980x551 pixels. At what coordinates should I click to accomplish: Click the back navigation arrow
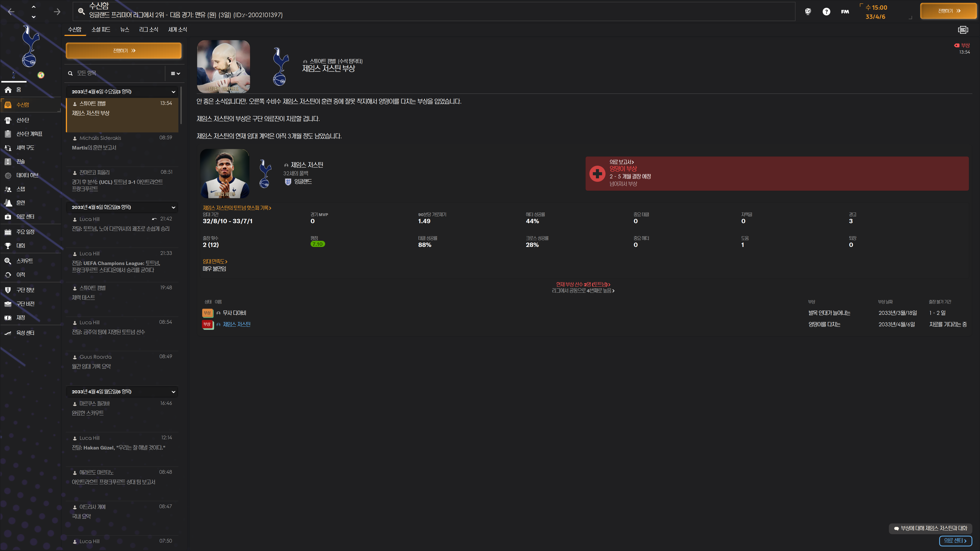[x=11, y=12]
